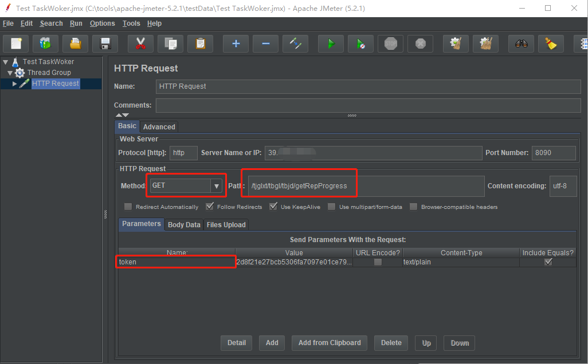
Task: Open the Templates icon in toolbar
Action: (45, 44)
